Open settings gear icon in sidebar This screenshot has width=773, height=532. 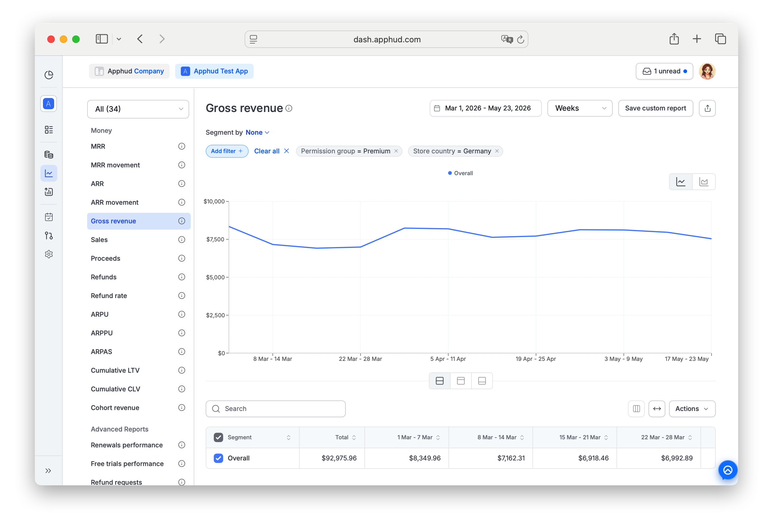49,255
